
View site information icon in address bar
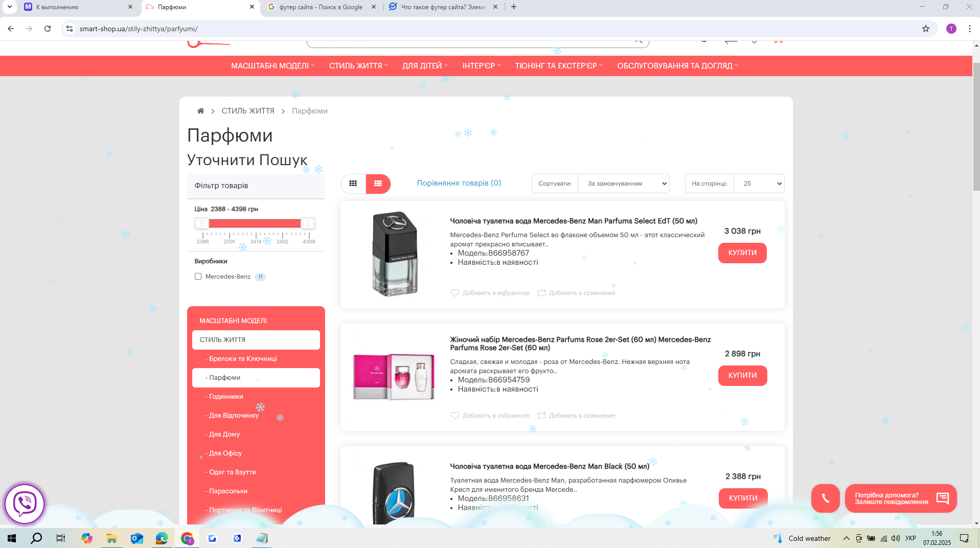pos(70,29)
